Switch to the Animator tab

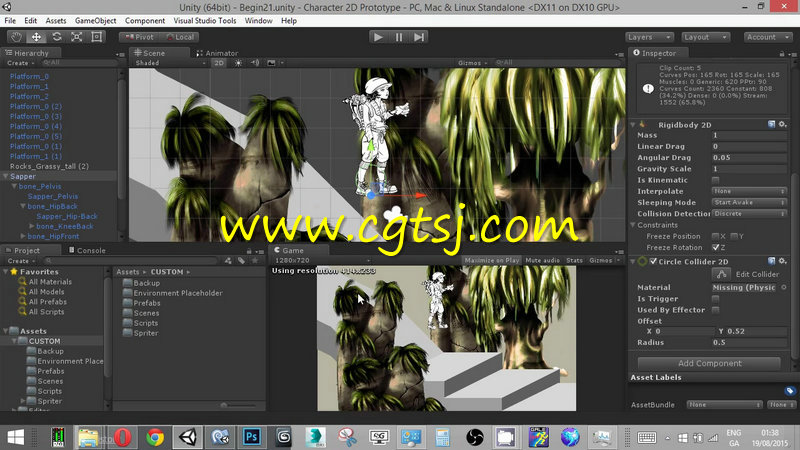[217, 53]
